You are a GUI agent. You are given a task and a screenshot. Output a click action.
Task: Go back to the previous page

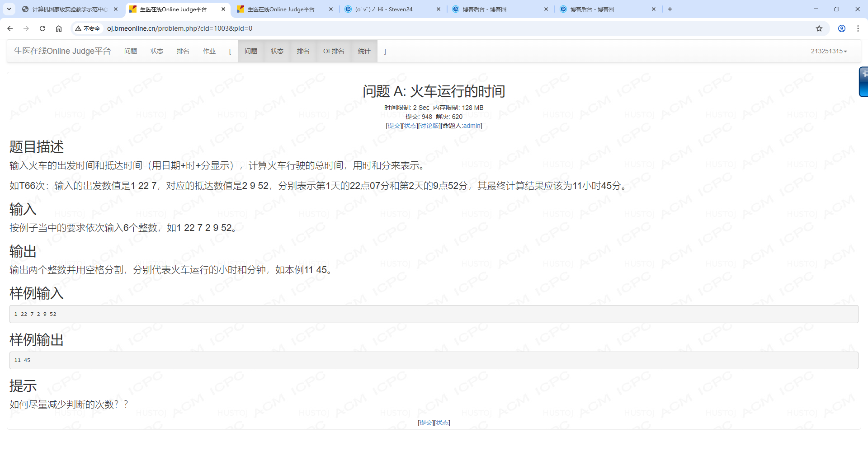pyautogui.click(x=10, y=28)
